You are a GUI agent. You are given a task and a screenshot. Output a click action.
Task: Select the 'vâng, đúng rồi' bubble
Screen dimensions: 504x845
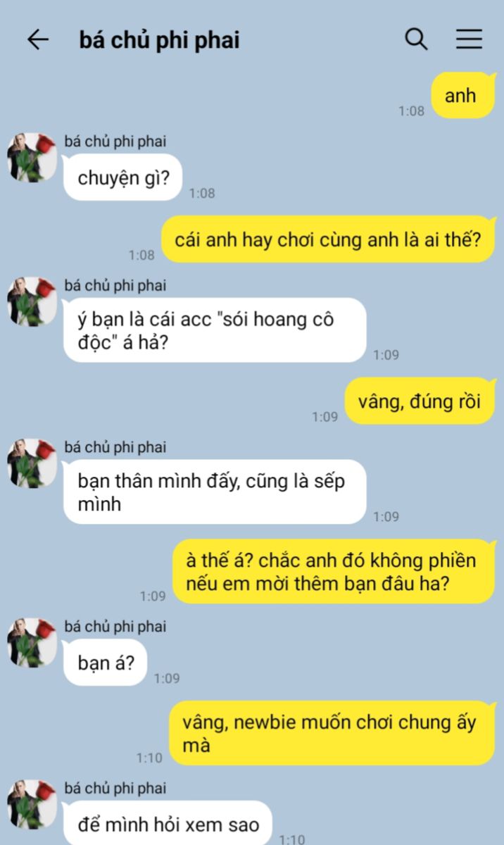[x=420, y=401]
